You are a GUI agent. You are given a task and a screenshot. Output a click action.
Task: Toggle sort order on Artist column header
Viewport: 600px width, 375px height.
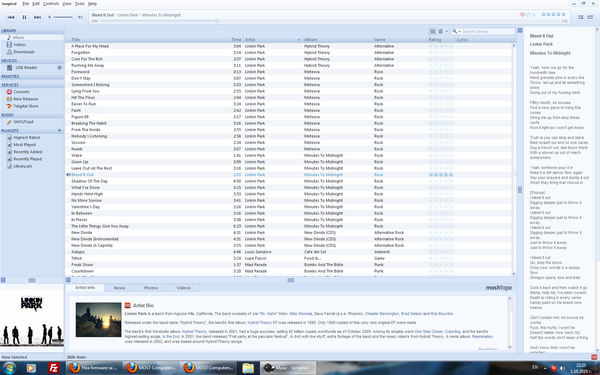[272, 39]
